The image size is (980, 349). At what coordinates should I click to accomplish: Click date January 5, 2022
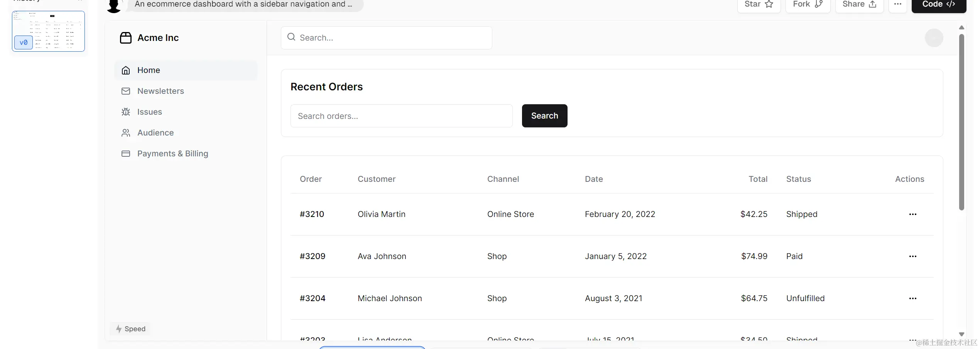pos(616,256)
